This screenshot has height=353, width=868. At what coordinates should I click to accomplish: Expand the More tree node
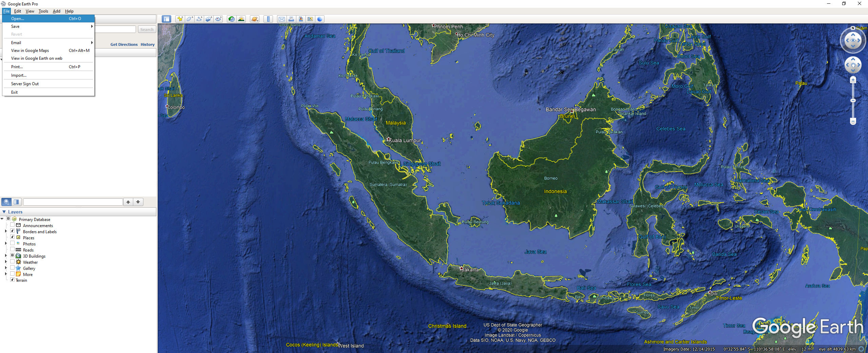pyautogui.click(x=6, y=274)
